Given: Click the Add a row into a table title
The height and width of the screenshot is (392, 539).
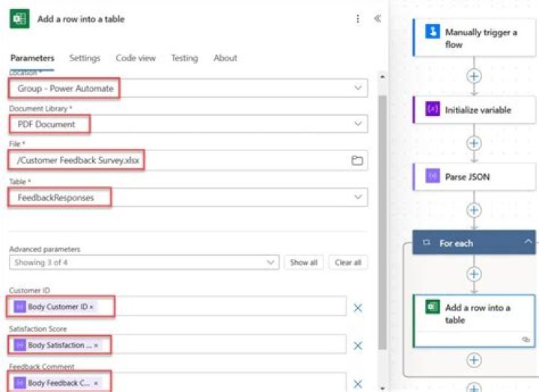Looking at the screenshot, I should tap(81, 19).
